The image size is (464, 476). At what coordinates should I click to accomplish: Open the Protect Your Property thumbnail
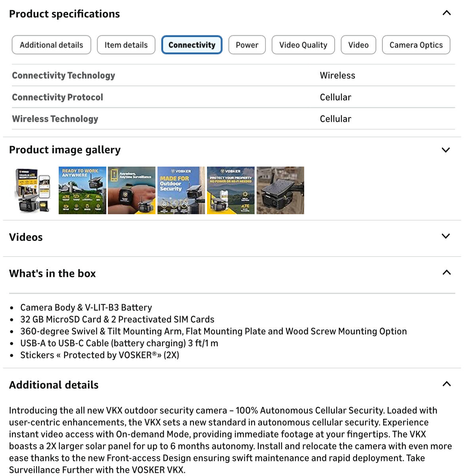click(231, 190)
